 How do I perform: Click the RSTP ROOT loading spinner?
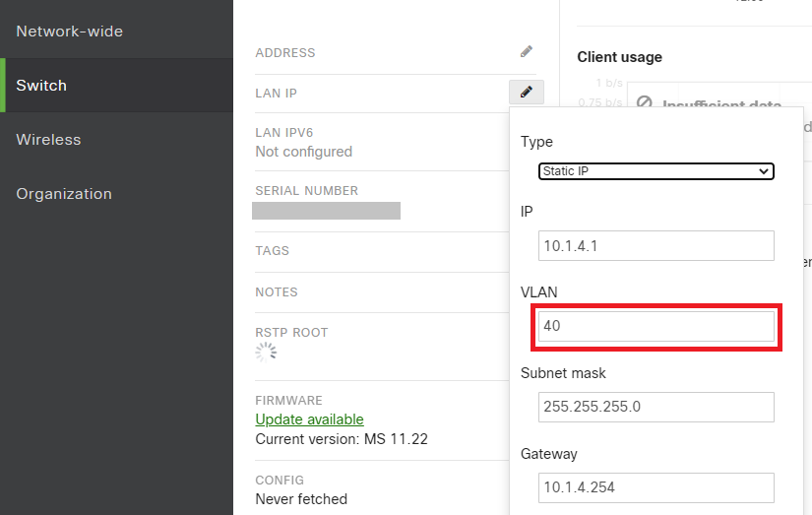266,353
